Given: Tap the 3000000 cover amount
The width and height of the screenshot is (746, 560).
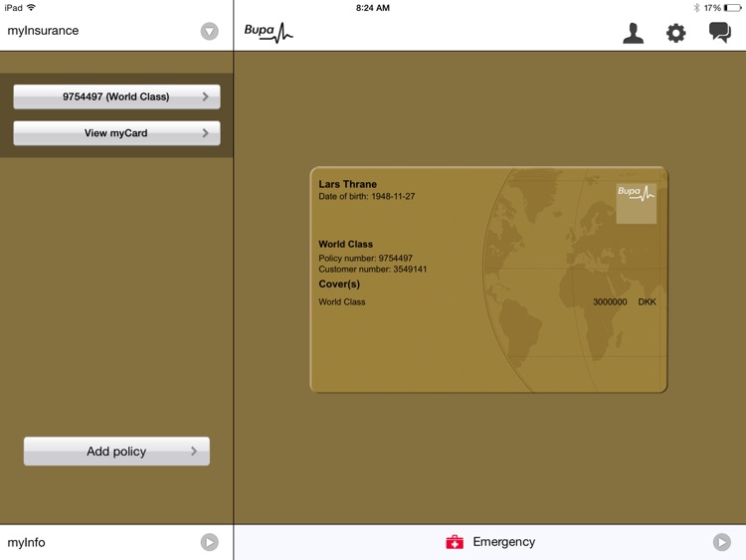Looking at the screenshot, I should coord(610,302).
